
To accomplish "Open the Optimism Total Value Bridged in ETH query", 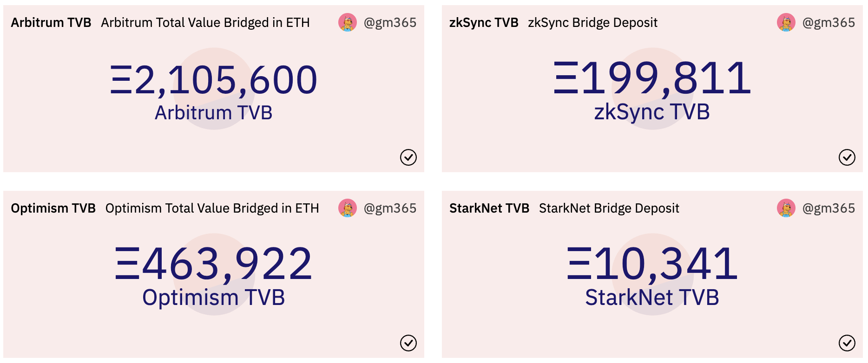I will coord(212,208).
